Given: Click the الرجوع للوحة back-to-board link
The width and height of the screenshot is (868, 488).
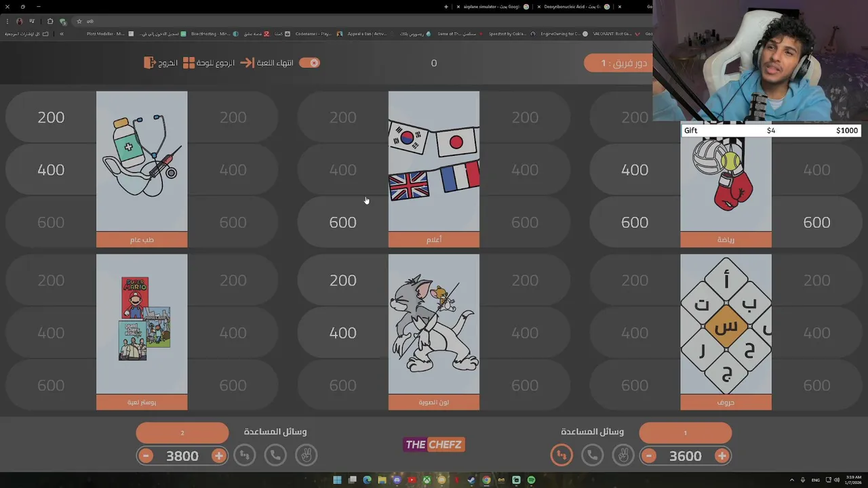Looking at the screenshot, I should click(216, 62).
